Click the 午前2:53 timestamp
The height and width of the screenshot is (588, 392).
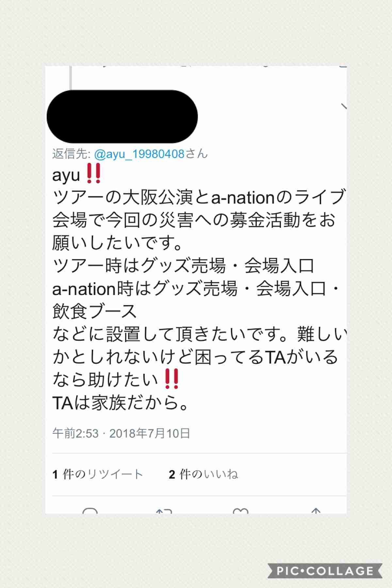(75, 433)
